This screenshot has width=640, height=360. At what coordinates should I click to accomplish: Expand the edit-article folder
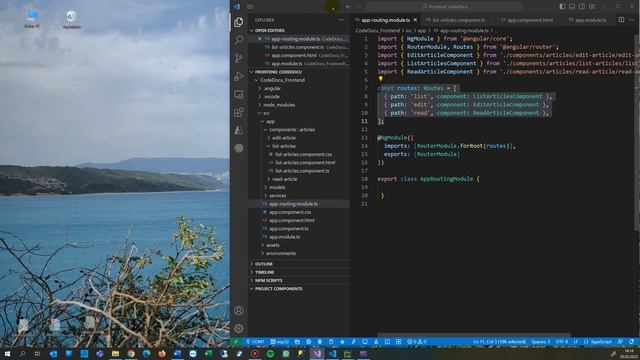pyautogui.click(x=299, y=138)
